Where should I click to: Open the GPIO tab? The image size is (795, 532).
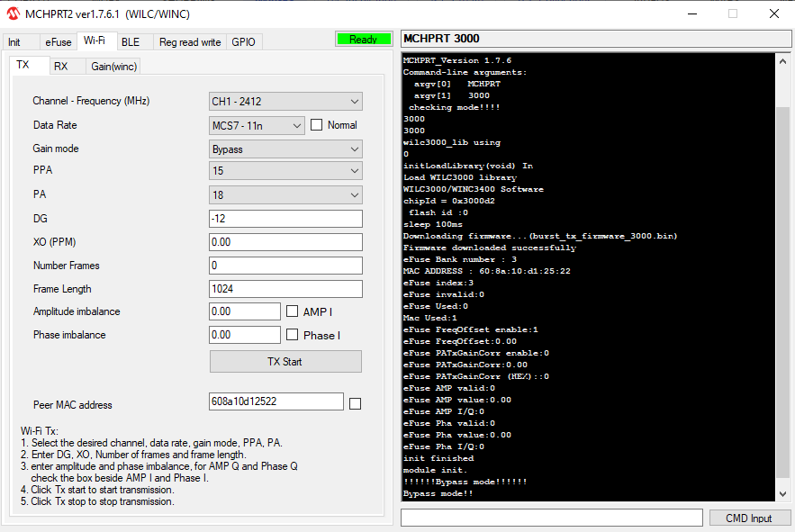[x=243, y=42]
